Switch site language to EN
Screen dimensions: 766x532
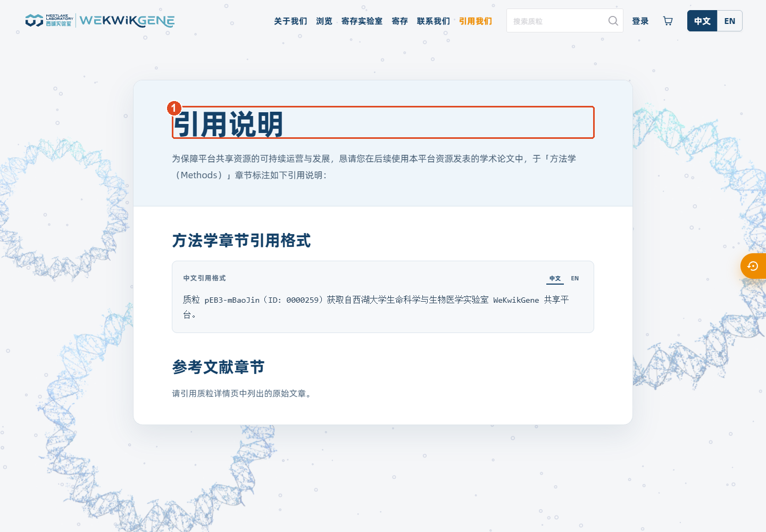[730, 21]
